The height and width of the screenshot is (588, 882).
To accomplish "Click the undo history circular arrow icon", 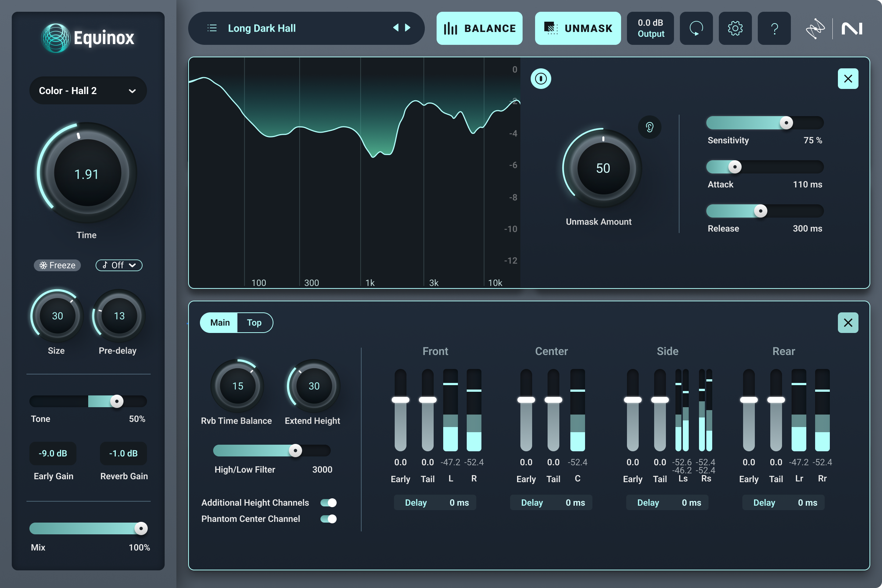I will [x=696, y=28].
